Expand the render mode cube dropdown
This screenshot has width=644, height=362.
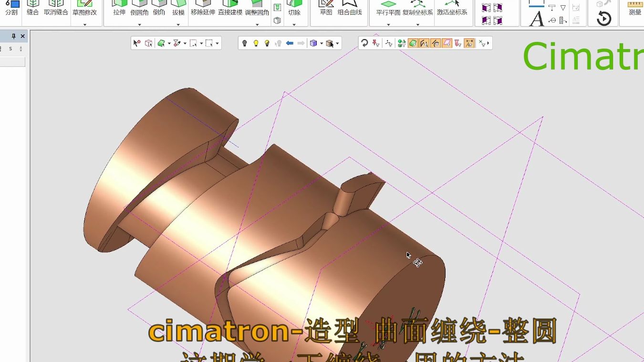322,43
